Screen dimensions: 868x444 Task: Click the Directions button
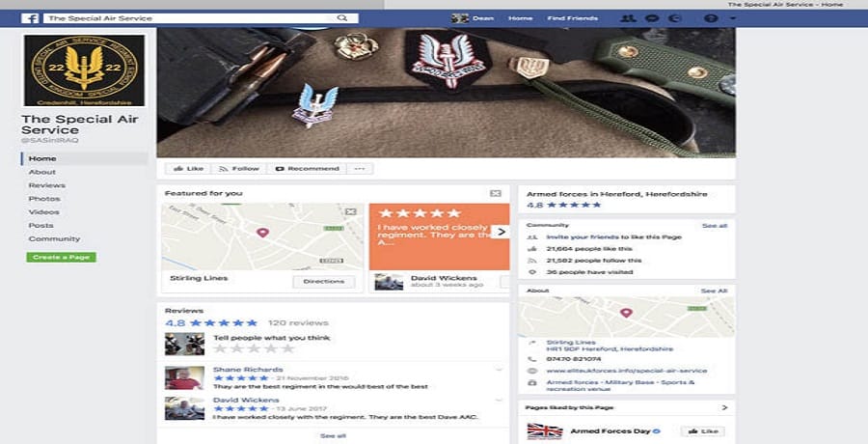point(324,282)
